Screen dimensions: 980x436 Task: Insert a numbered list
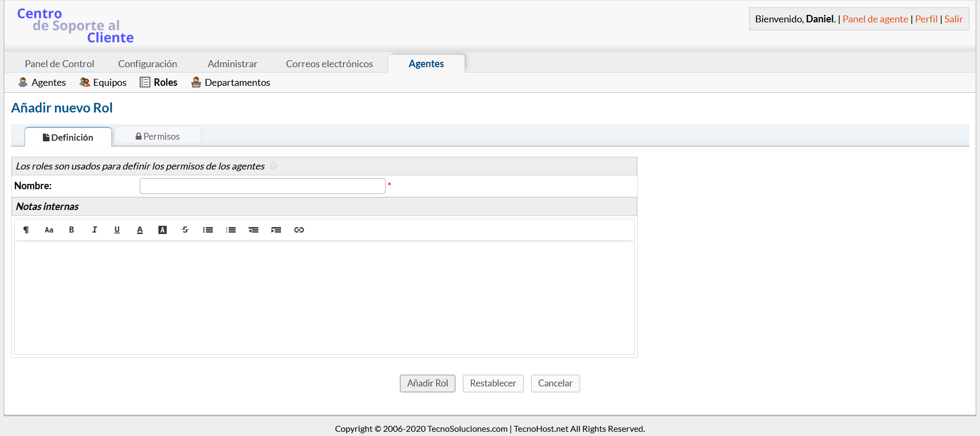click(x=231, y=230)
